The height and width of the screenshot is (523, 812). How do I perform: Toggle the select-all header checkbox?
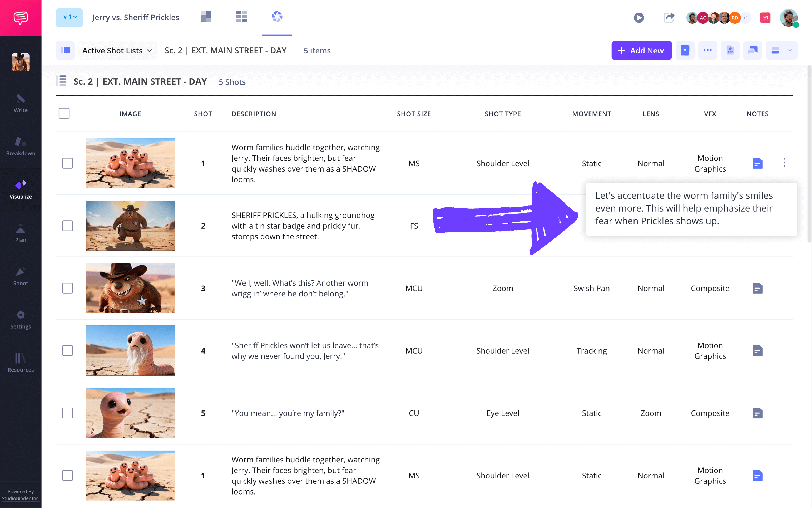[x=64, y=114]
